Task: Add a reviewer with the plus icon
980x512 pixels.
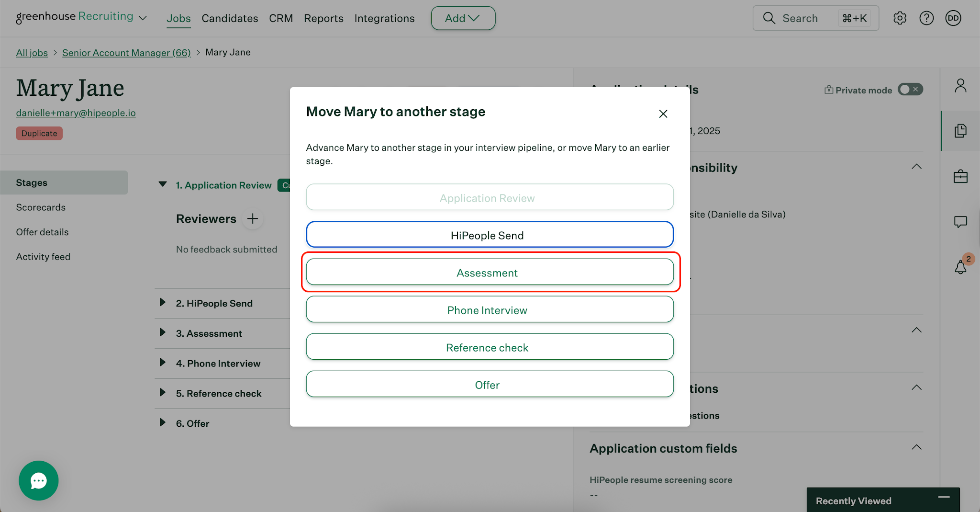Action: [x=253, y=219]
